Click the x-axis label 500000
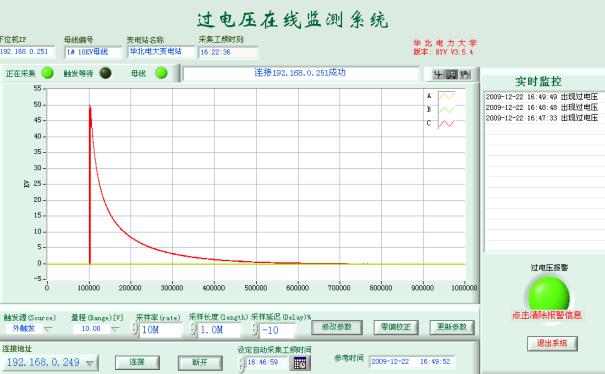Image resolution: width=605 pixels, height=374 pixels. (x=256, y=288)
